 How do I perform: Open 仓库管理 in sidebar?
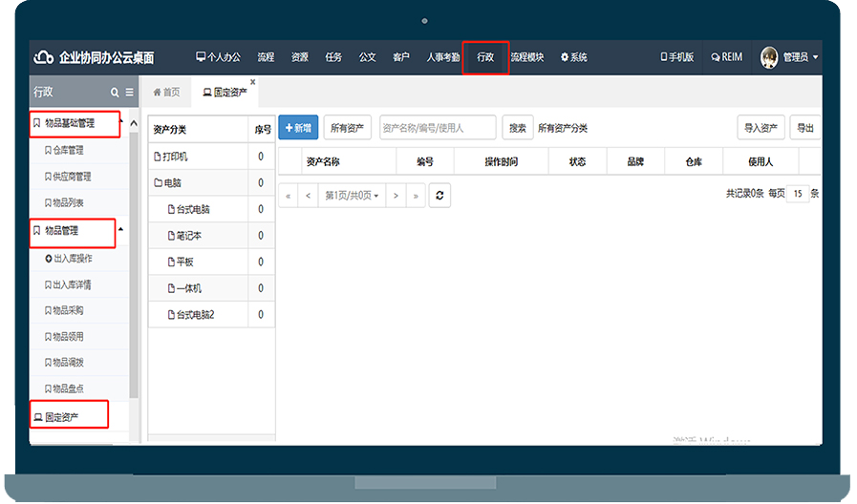tap(64, 150)
